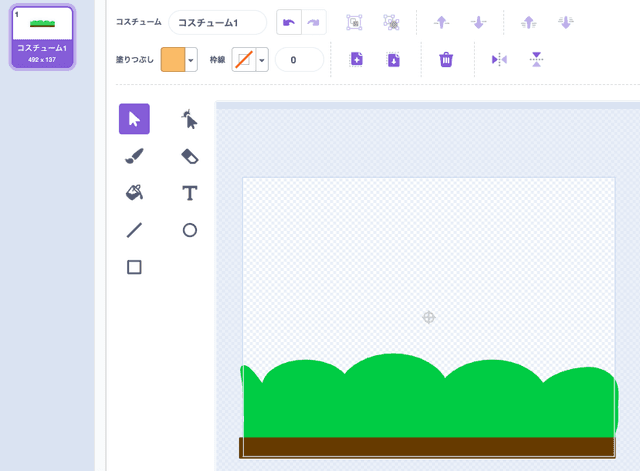640x471 pixels.
Task: Click the undo arrow button
Action: [289, 23]
